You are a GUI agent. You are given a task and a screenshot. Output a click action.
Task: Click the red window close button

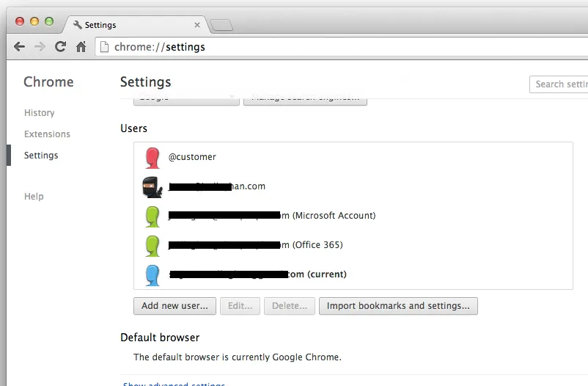tap(20, 21)
